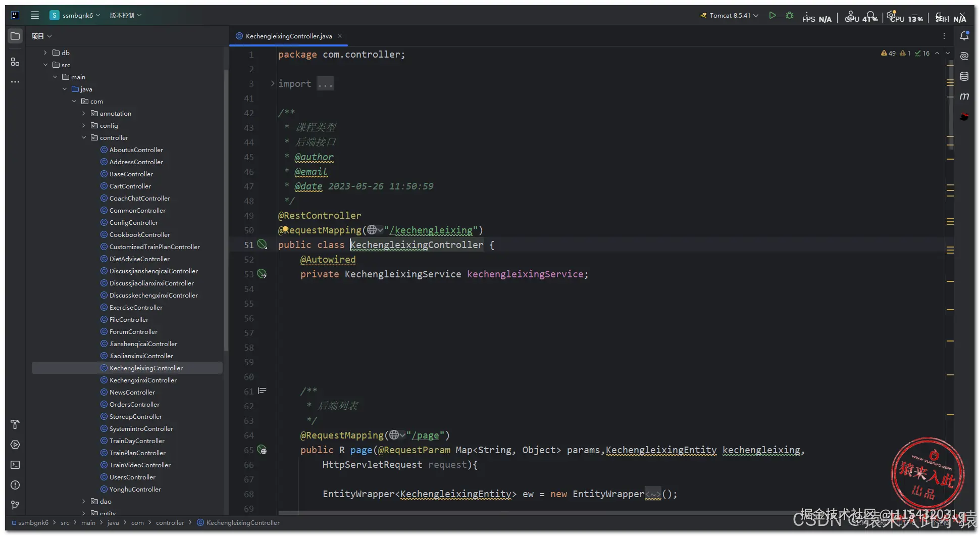Open the Terminal tool window
980x536 pixels.
point(15,465)
